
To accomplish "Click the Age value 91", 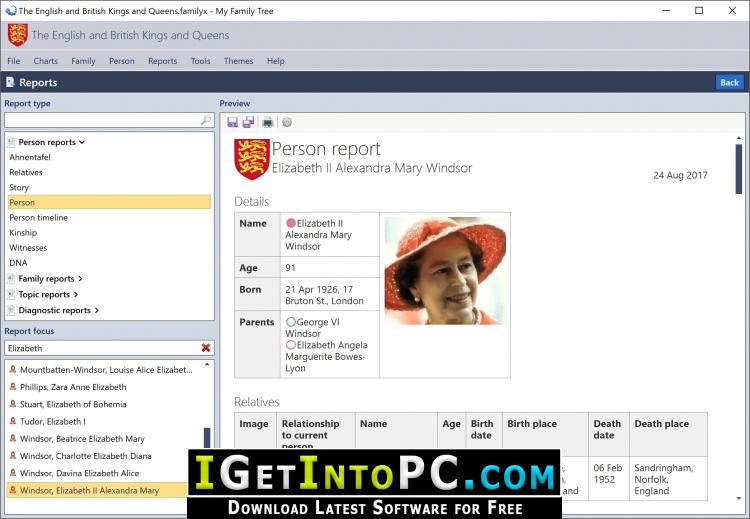I will click(290, 268).
